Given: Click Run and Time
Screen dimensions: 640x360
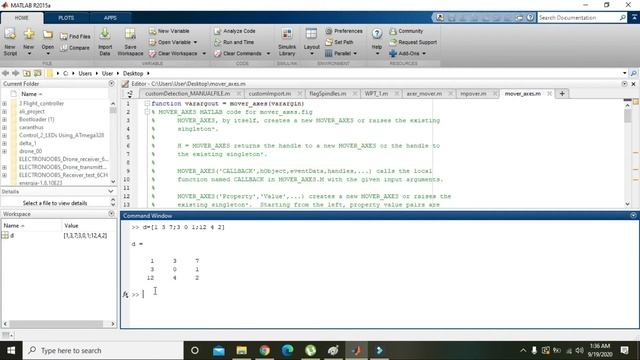Looking at the screenshot, I should (x=234, y=42).
